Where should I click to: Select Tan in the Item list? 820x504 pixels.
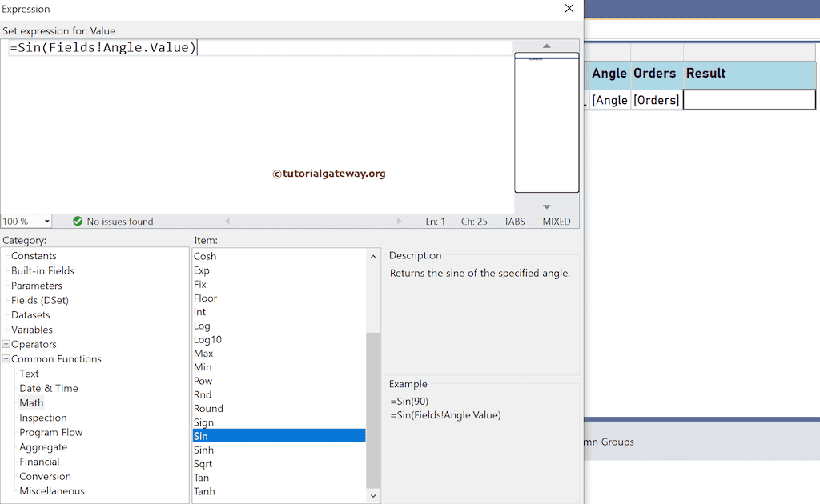(x=201, y=478)
